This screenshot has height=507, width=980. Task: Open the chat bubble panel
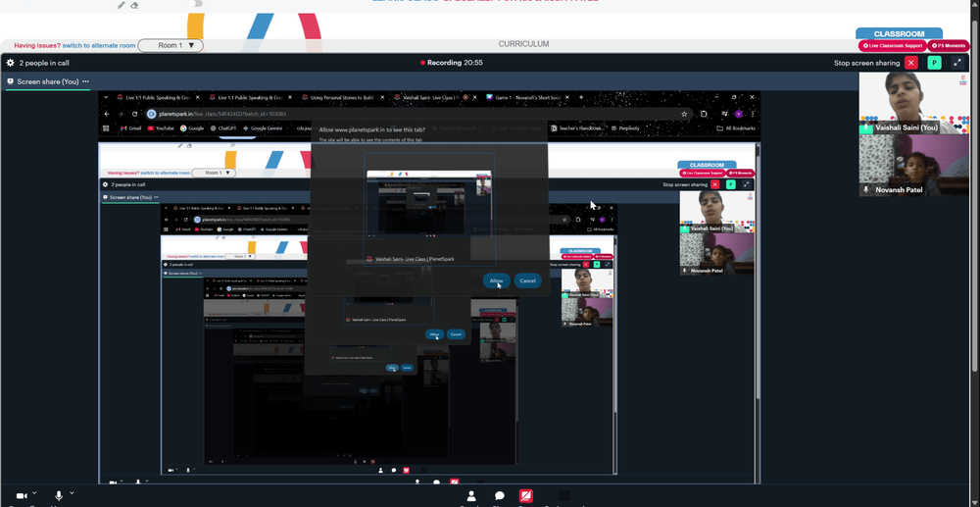tap(500, 496)
